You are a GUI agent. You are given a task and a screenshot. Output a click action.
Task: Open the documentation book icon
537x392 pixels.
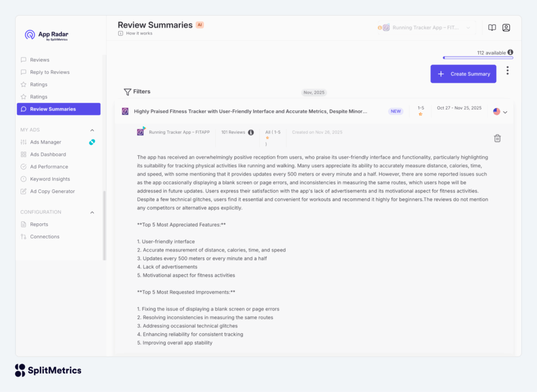click(x=491, y=27)
